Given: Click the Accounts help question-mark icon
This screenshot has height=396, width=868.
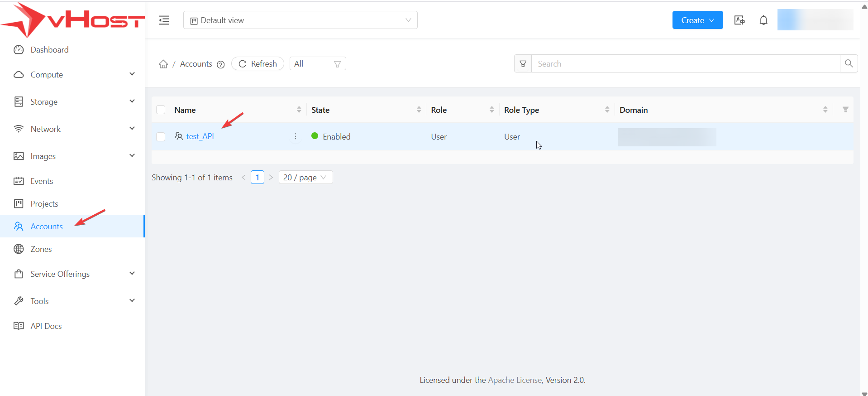Looking at the screenshot, I should 221,64.
